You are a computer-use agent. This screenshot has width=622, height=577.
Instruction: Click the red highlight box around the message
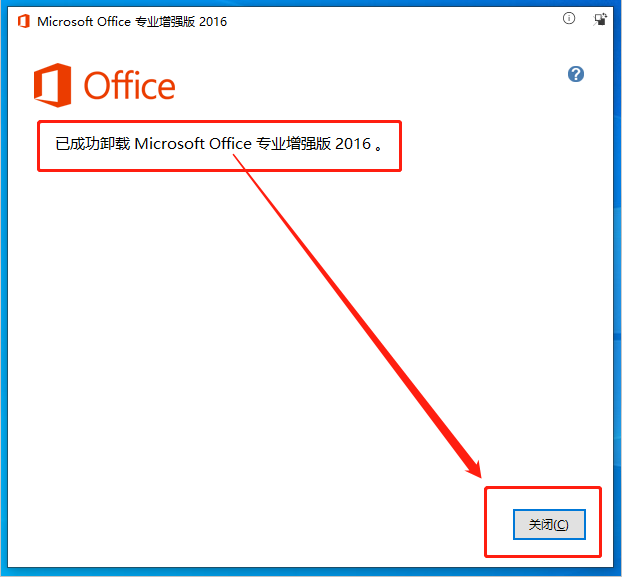click(x=219, y=122)
